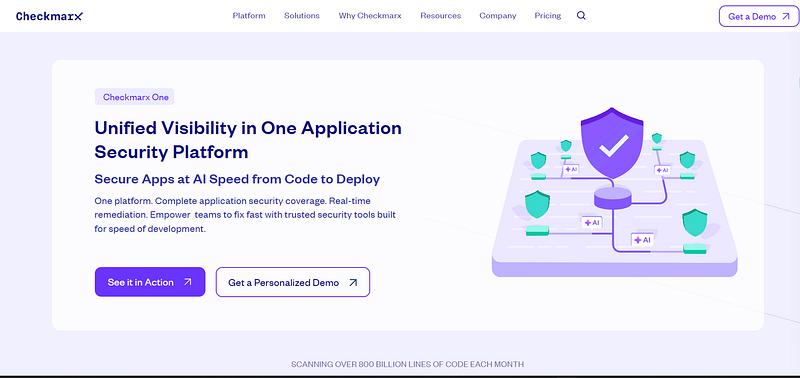Image resolution: width=800 pixels, height=378 pixels.
Task: Click the subheading Secure Apps at AI Speed
Action: pos(237,179)
